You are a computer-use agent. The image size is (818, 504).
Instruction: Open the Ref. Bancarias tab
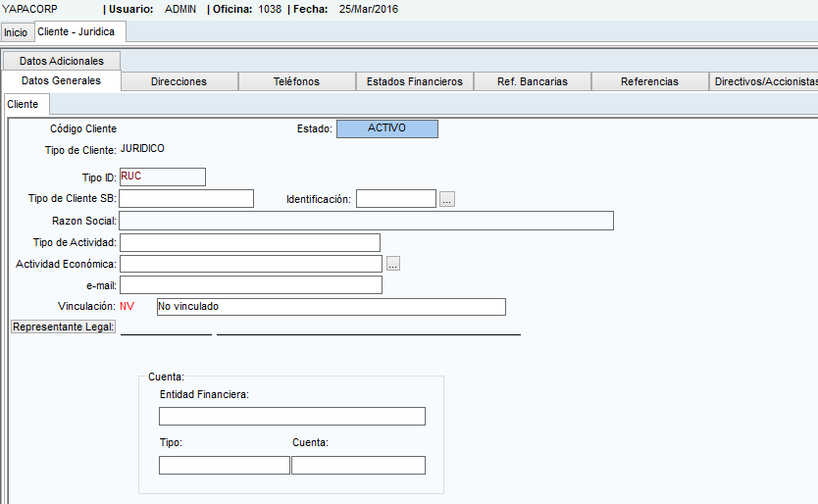pyautogui.click(x=533, y=81)
